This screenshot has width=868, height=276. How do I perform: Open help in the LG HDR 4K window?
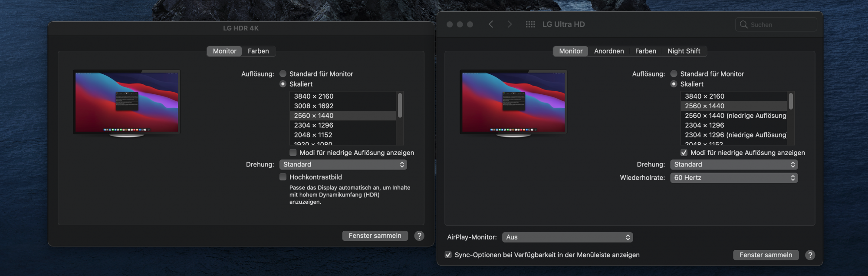pyautogui.click(x=419, y=236)
